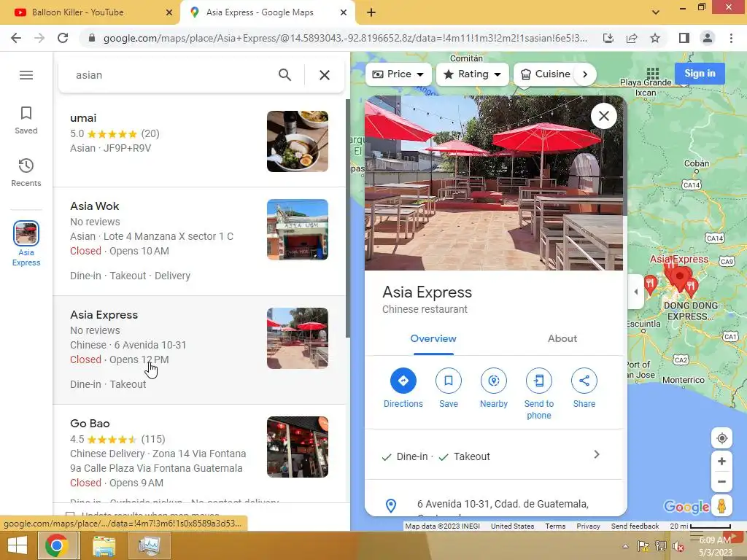Click the URL address bar
The height and width of the screenshot is (560, 747).
pos(344,38)
